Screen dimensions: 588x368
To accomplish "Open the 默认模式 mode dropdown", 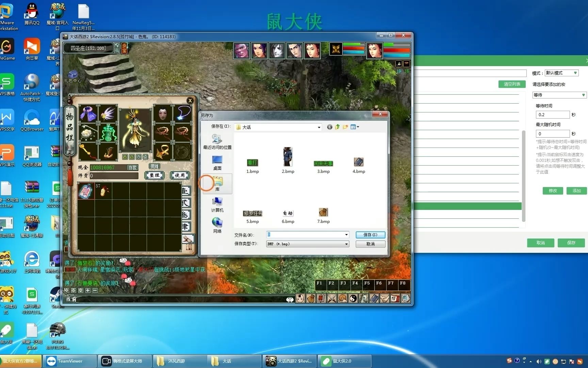I will [x=562, y=73].
